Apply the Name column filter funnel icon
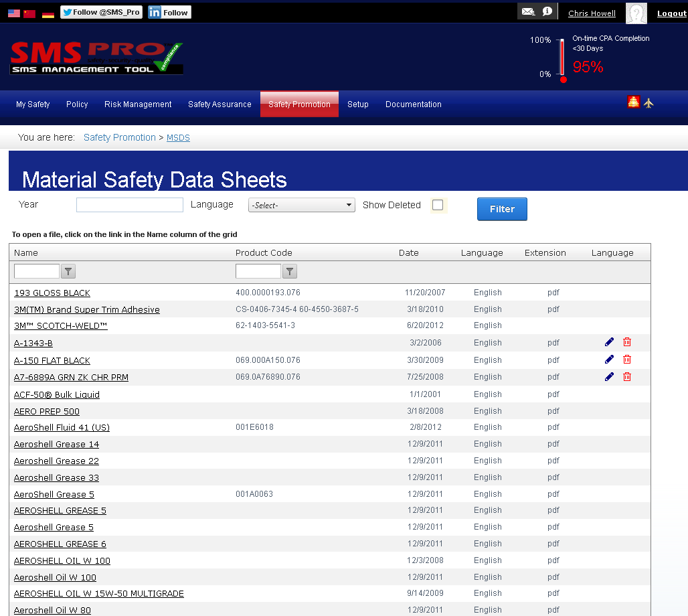 pos(68,271)
